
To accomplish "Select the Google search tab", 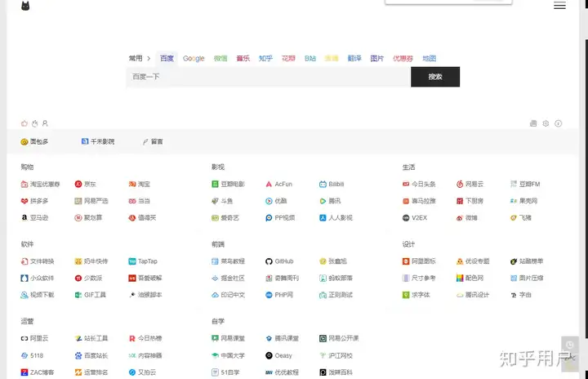I will [x=194, y=58].
